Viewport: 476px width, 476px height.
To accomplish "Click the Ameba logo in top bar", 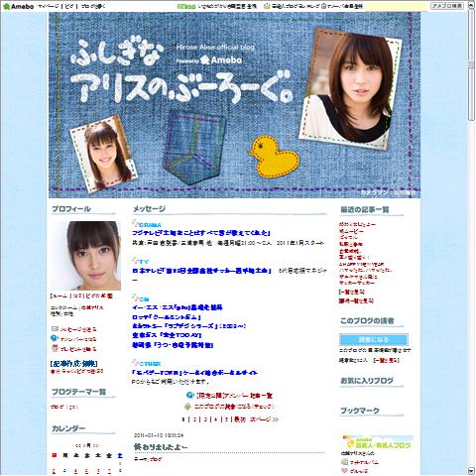I will [x=18, y=6].
